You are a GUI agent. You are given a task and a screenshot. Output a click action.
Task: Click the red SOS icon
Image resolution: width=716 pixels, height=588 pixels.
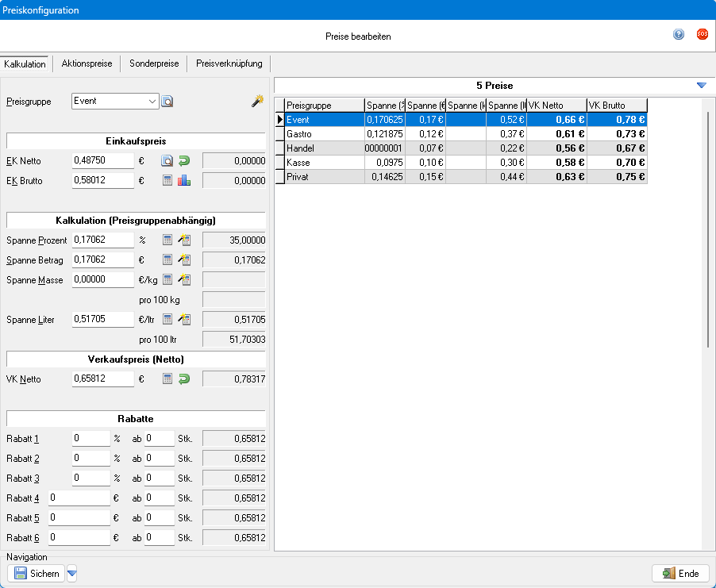tap(702, 35)
